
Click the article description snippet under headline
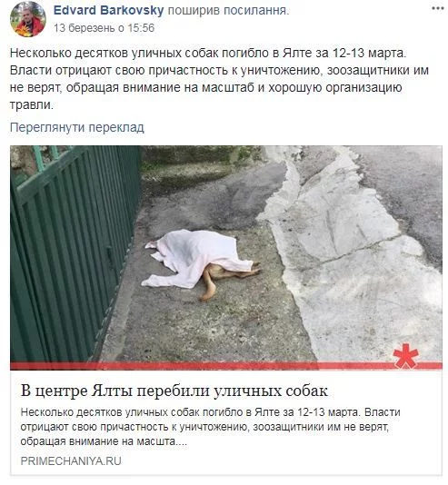coord(211,427)
